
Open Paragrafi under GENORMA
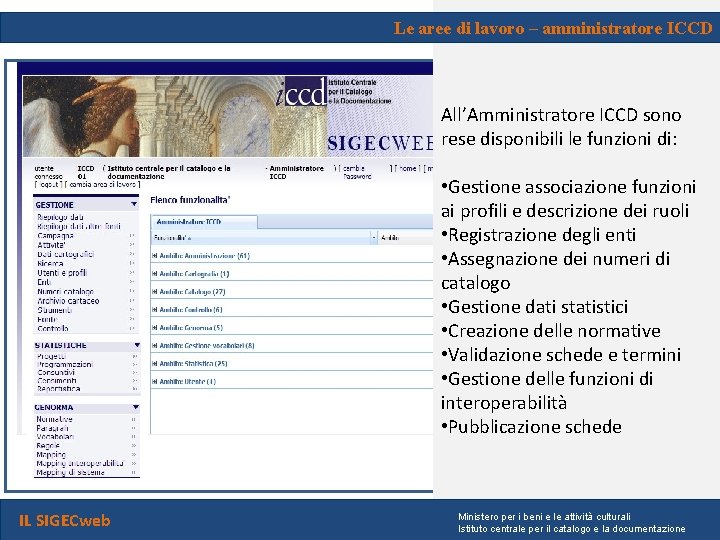pyautogui.click(x=52, y=428)
